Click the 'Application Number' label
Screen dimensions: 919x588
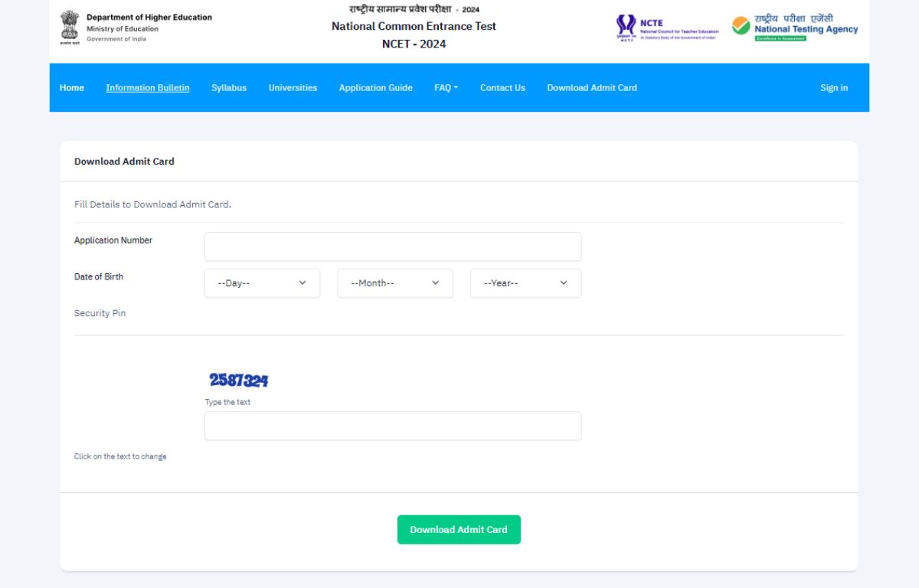coord(113,240)
